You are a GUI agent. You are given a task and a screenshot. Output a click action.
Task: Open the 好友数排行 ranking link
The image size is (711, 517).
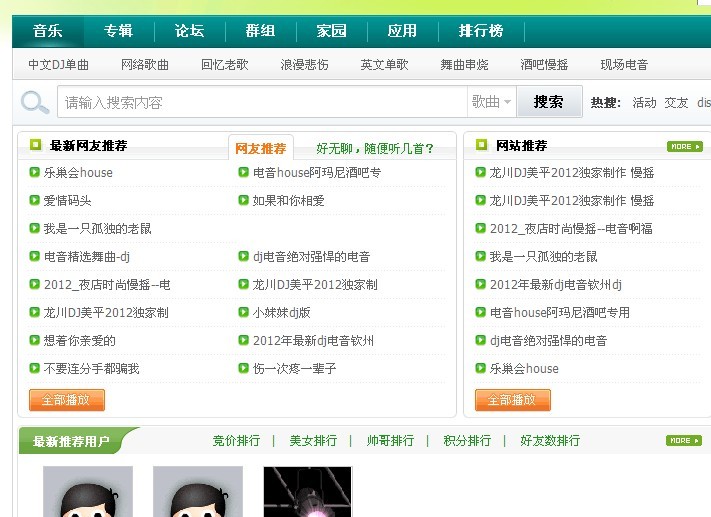[x=550, y=440]
